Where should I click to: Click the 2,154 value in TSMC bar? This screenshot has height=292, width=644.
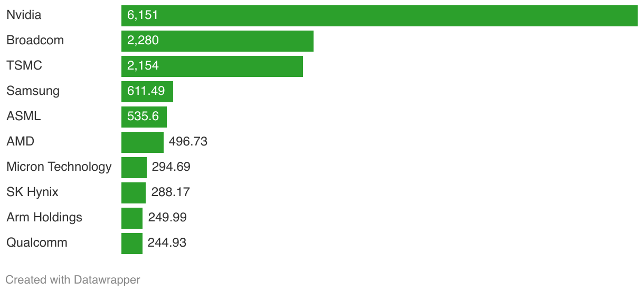[143, 66]
